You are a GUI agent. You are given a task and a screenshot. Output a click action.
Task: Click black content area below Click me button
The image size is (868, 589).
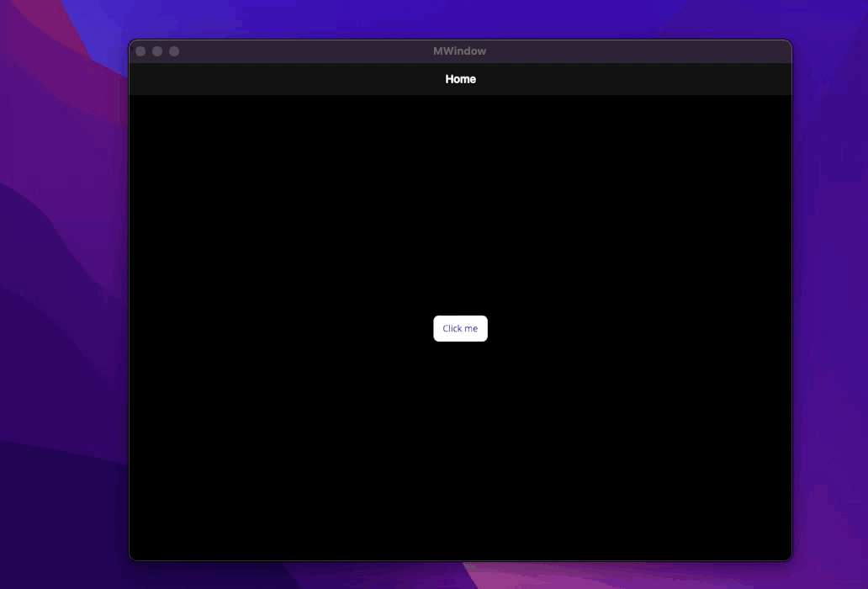tap(460, 446)
